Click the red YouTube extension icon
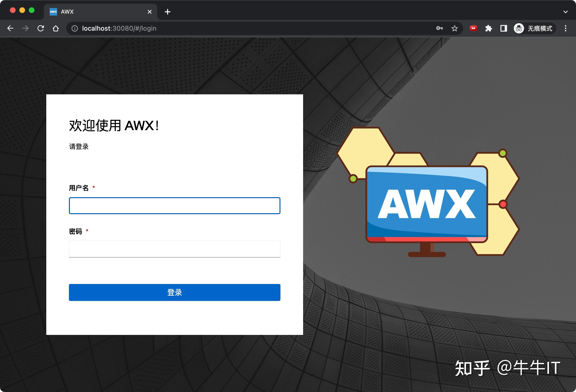Screen dimensions: 576x392 473,28
